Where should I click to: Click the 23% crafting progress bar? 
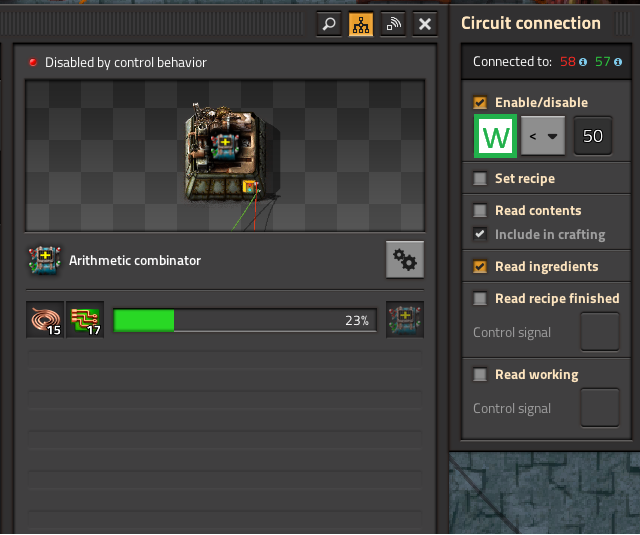pos(245,320)
